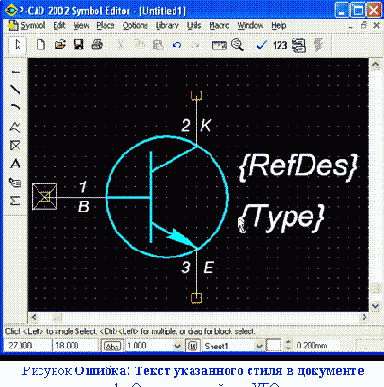Viewport: 384px width, 387px height.
Task: Open the Utils menu
Action: [194, 26]
